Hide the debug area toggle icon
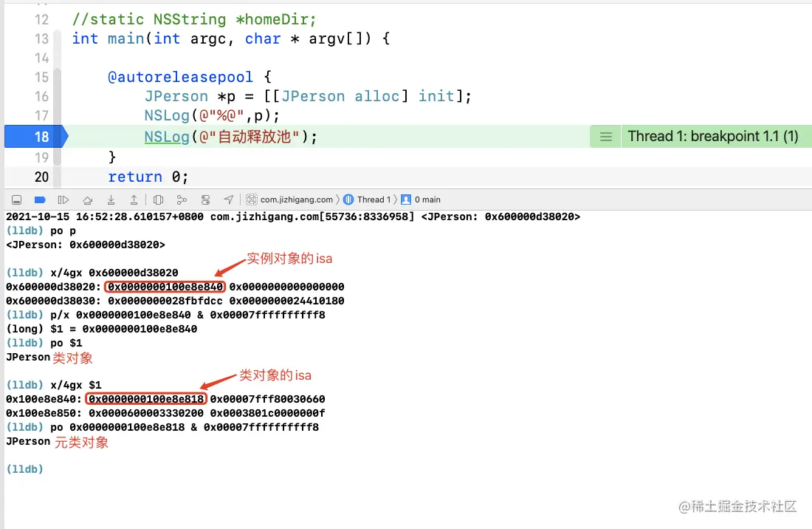The height and width of the screenshot is (529, 812). [16, 199]
